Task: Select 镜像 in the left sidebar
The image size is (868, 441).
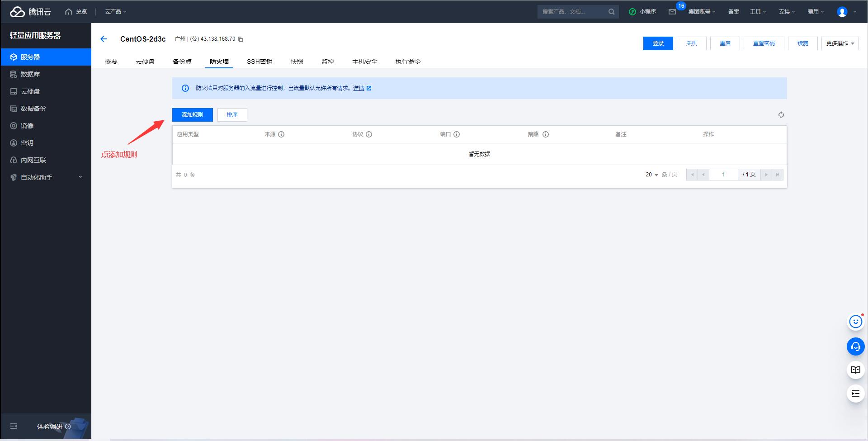Action: pos(27,126)
